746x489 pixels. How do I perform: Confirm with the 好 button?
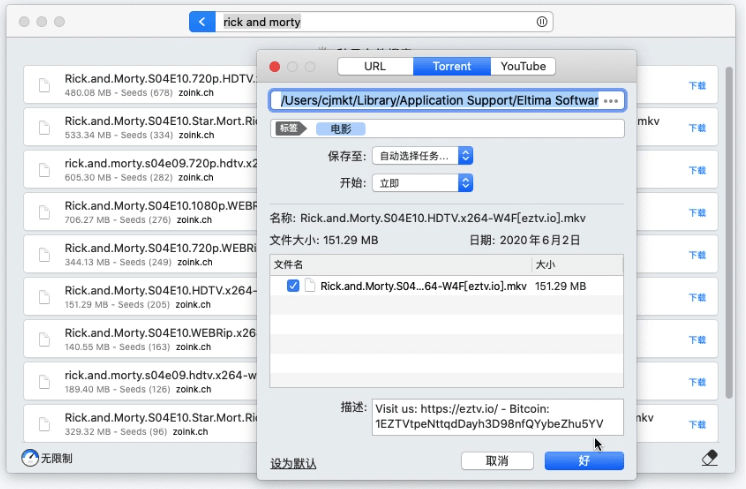point(584,460)
